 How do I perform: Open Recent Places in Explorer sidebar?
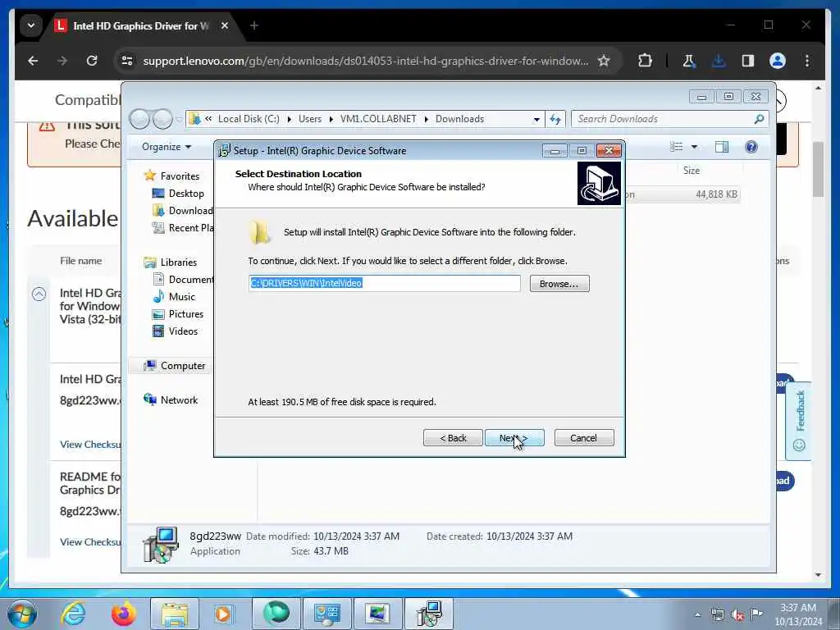click(183, 228)
